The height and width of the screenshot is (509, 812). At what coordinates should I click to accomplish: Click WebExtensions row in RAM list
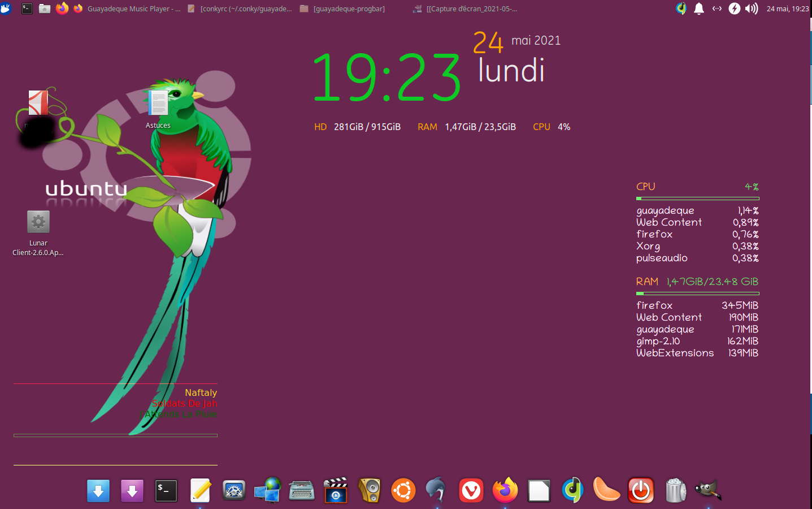pos(697,353)
